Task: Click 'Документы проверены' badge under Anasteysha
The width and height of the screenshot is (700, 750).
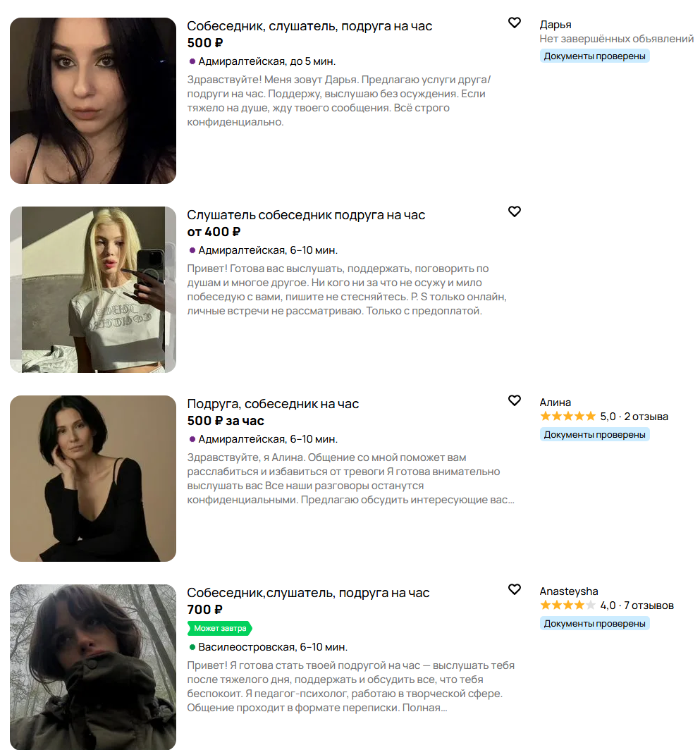Action: coord(594,623)
